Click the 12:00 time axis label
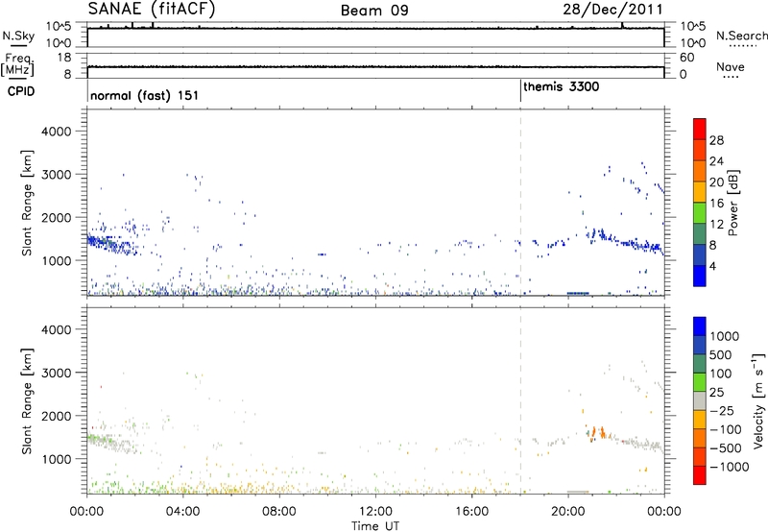The image size is (768, 532). pyautogui.click(x=375, y=512)
